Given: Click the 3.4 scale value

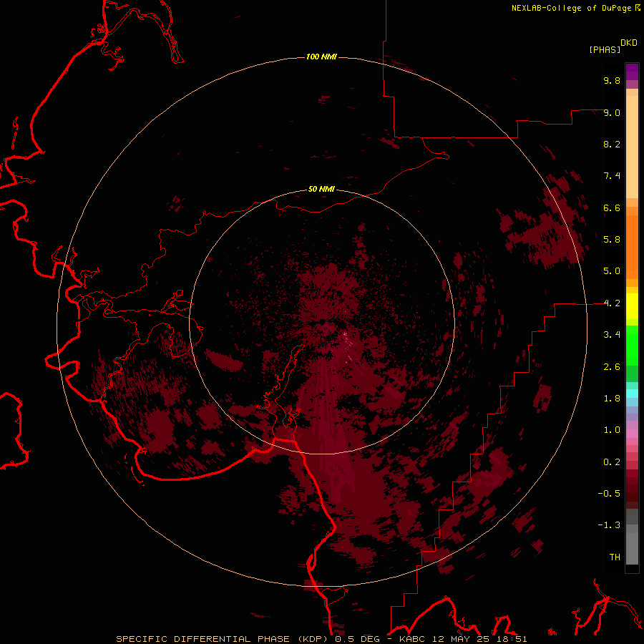Looking at the screenshot, I should point(612,335).
